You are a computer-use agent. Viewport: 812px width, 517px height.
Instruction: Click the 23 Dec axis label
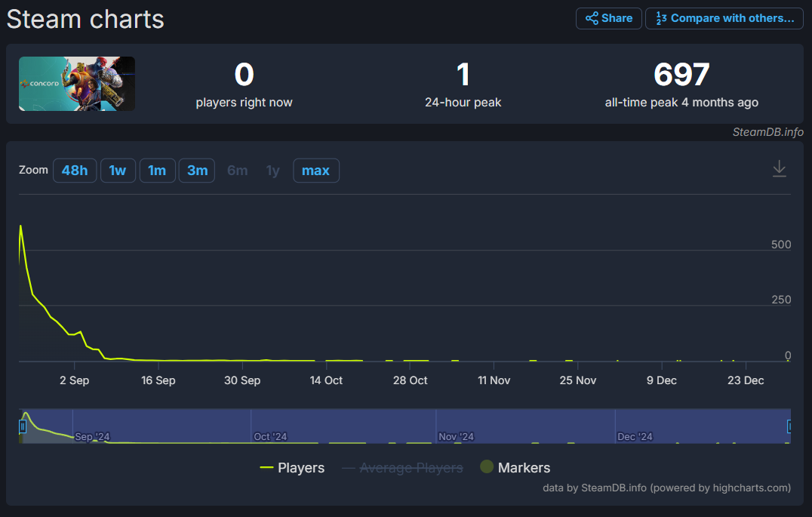(x=746, y=380)
